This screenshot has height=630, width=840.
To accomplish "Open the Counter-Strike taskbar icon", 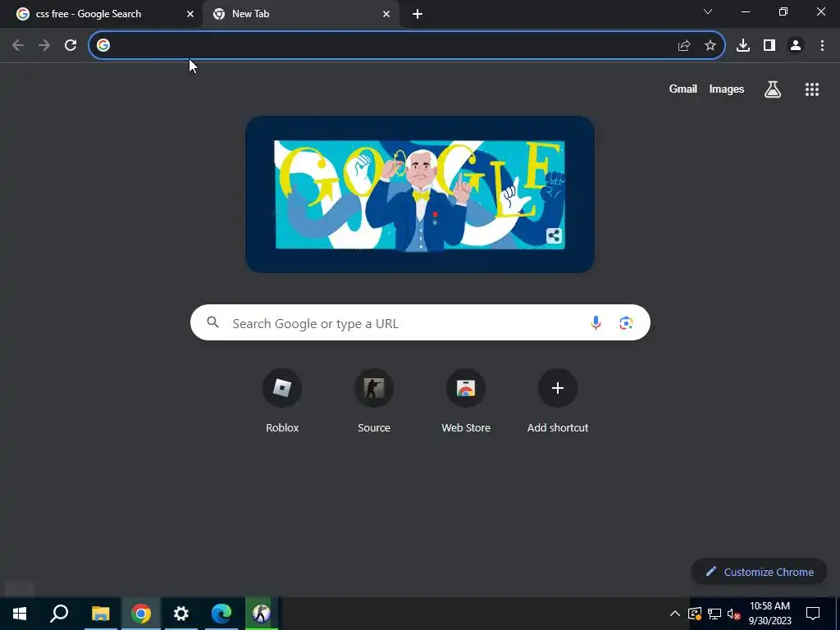I will click(x=262, y=614).
